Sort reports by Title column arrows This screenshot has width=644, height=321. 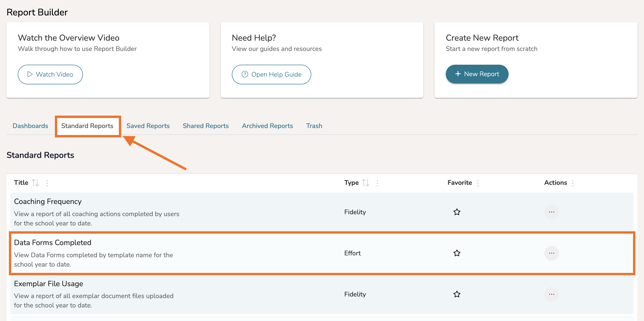35,183
